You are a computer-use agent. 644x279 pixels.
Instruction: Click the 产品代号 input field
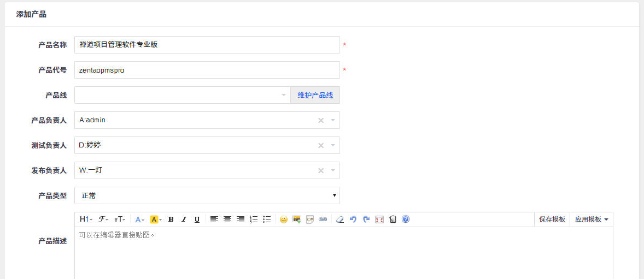pos(207,70)
